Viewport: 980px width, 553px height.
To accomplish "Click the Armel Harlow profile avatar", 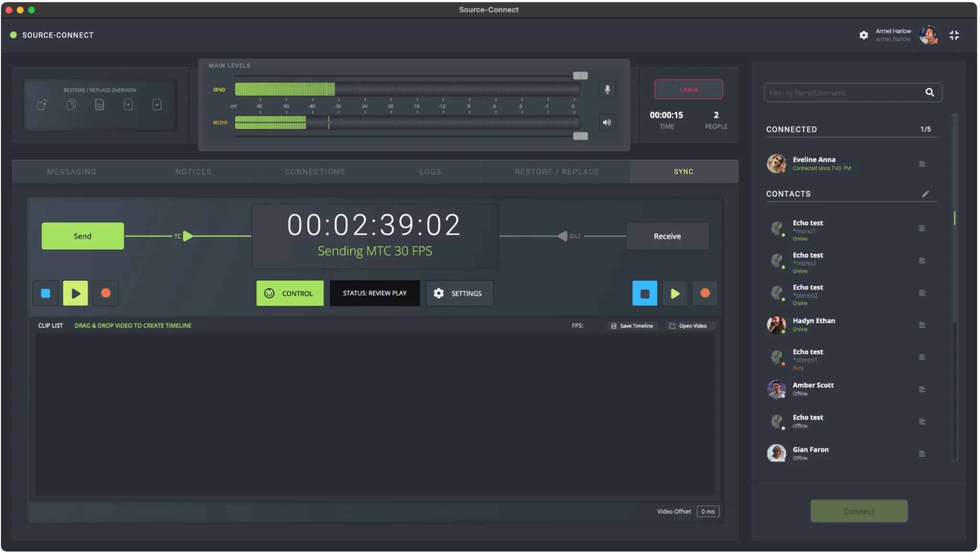I will (929, 35).
